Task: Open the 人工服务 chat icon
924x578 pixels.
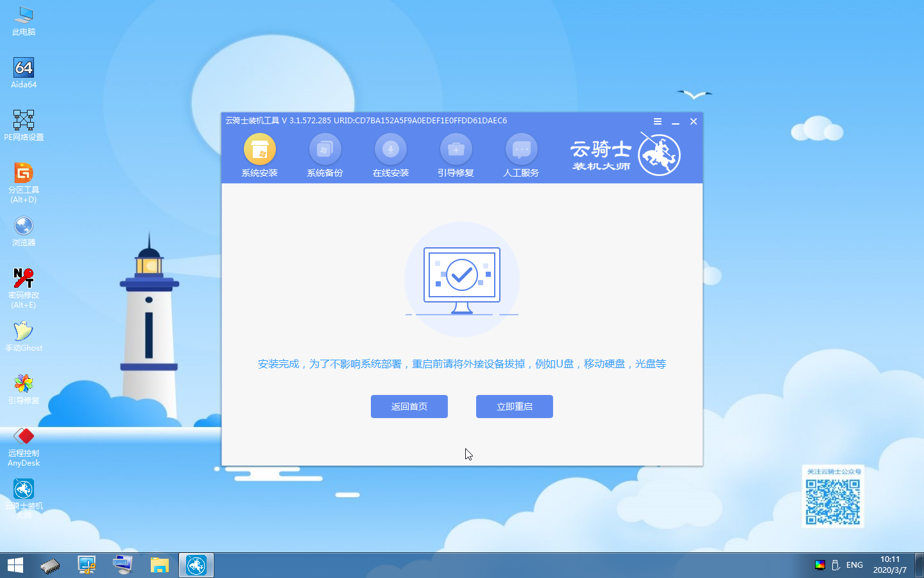Action: click(x=522, y=150)
